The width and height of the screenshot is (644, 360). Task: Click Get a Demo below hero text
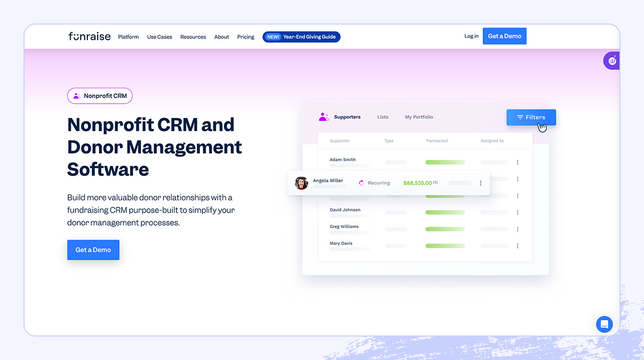[x=93, y=250]
